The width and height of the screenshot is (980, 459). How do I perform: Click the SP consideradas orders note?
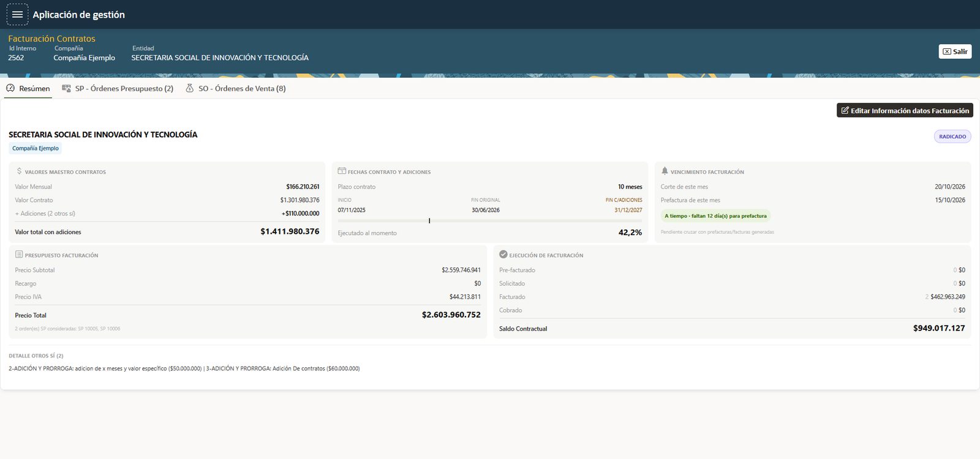click(x=67, y=329)
